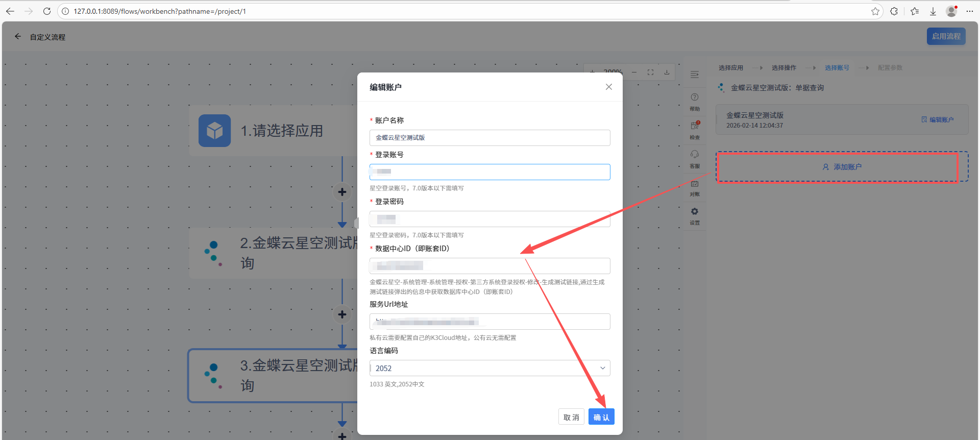
Task: Click the zoom out minus icon
Action: tap(634, 72)
